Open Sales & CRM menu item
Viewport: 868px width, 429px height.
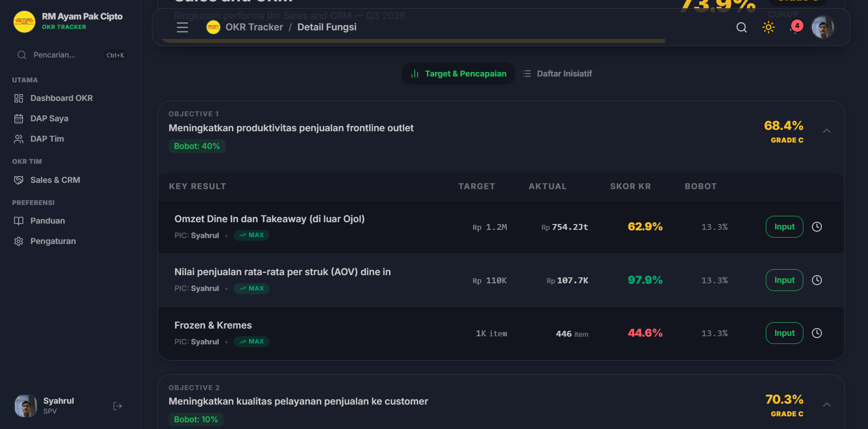point(70,180)
